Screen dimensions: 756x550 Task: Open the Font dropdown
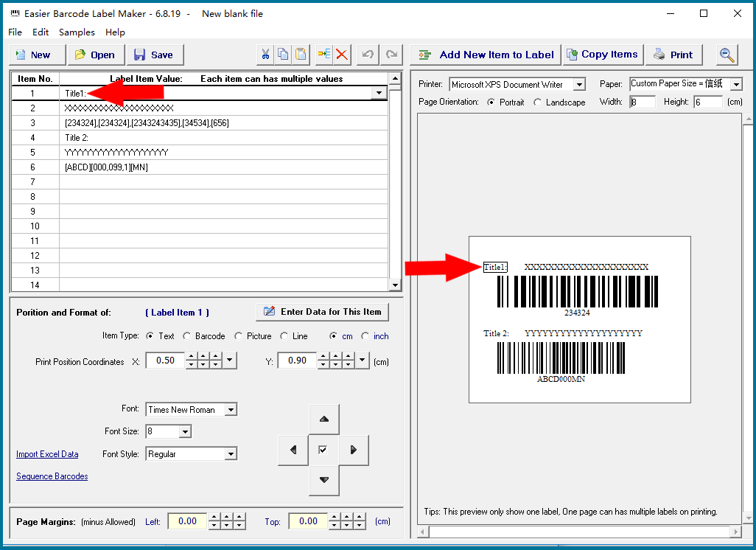(x=231, y=410)
